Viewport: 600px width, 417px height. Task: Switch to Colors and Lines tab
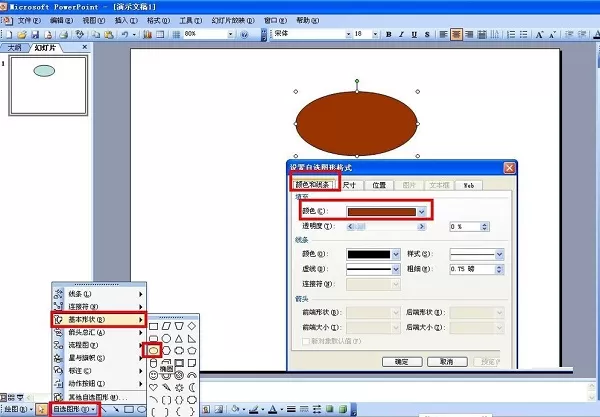313,185
